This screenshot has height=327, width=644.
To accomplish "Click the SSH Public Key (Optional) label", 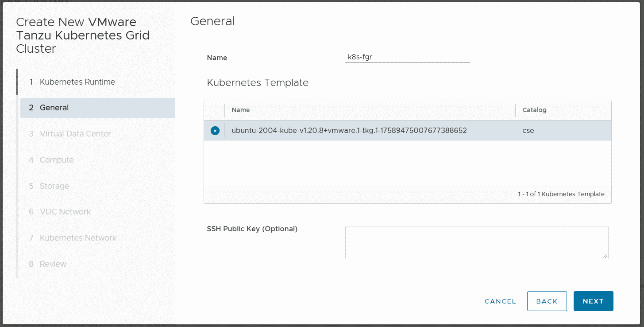I will (252, 229).
